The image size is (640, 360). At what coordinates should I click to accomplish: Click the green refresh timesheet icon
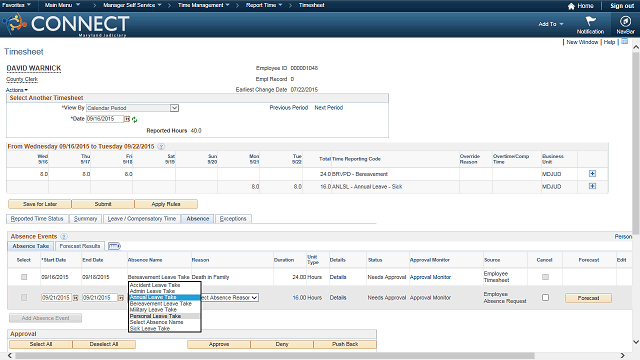pos(134,120)
